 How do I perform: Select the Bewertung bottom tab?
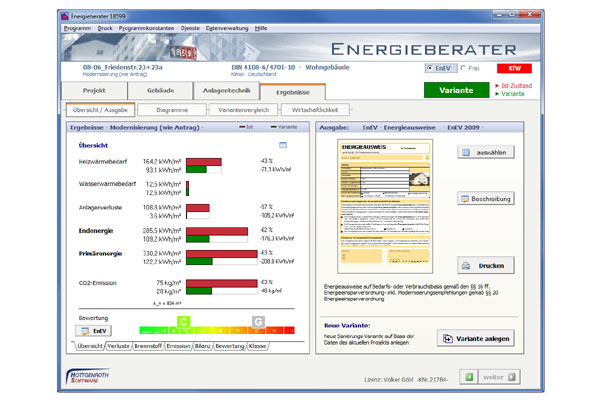tap(230, 346)
